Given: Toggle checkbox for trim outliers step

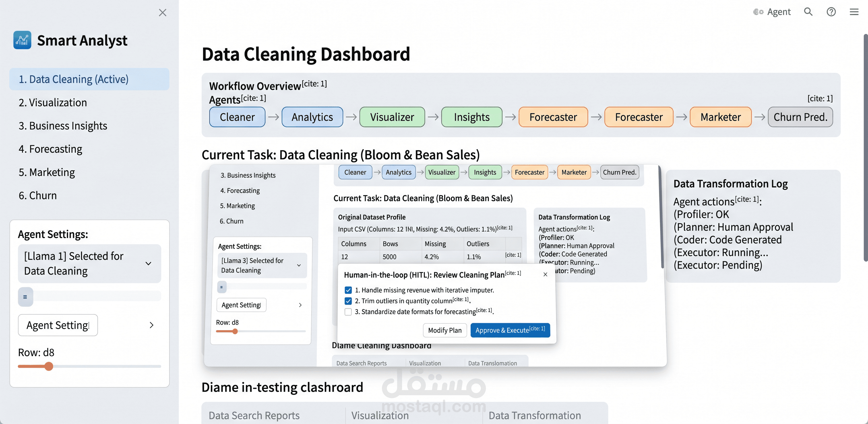Looking at the screenshot, I should (x=348, y=301).
